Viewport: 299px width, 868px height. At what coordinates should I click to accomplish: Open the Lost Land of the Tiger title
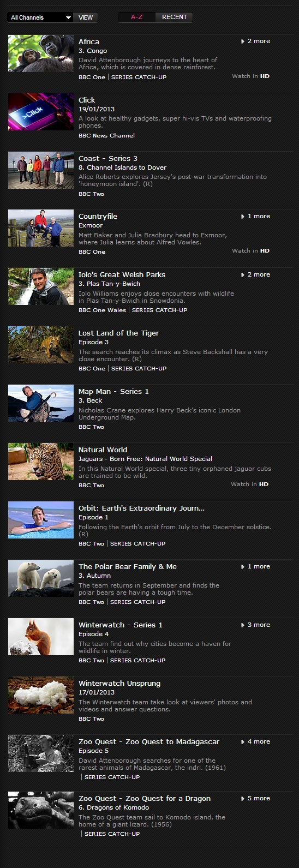coord(118,333)
